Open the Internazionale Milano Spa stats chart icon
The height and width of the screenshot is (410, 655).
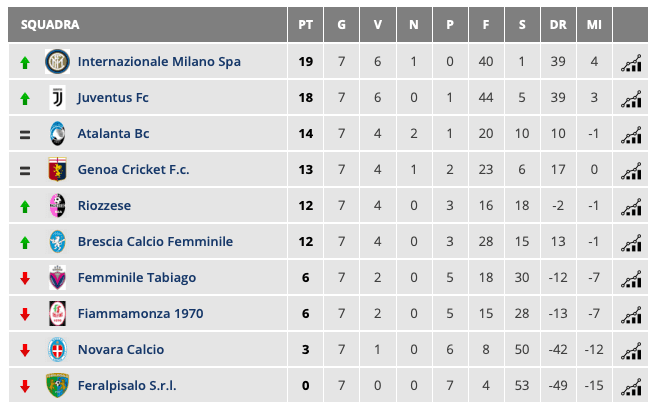coord(631,62)
